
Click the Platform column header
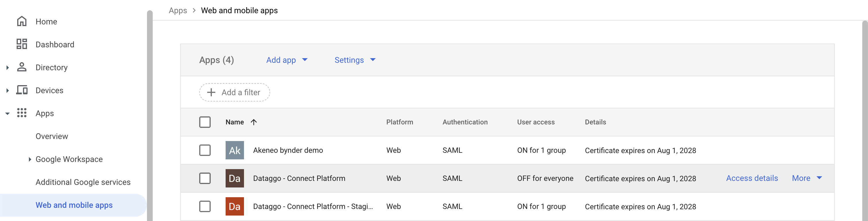tap(399, 122)
